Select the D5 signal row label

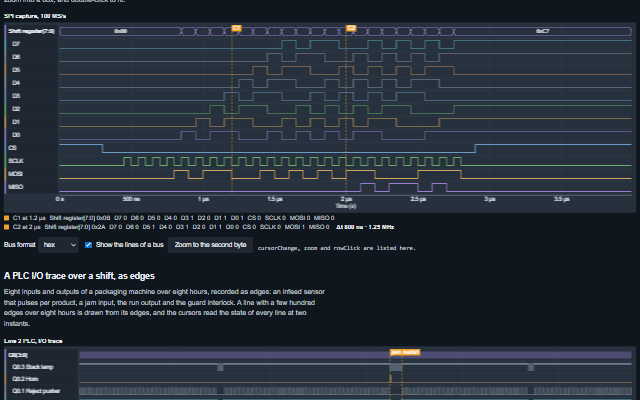coord(16,70)
